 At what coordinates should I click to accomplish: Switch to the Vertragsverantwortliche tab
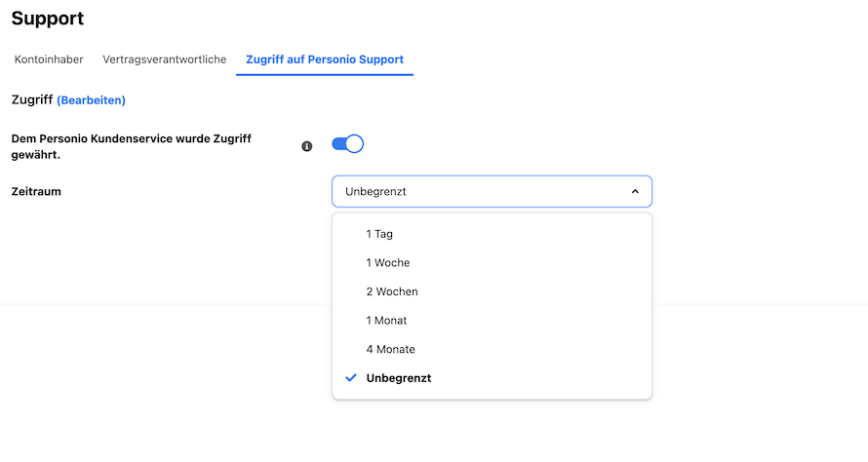pos(165,59)
